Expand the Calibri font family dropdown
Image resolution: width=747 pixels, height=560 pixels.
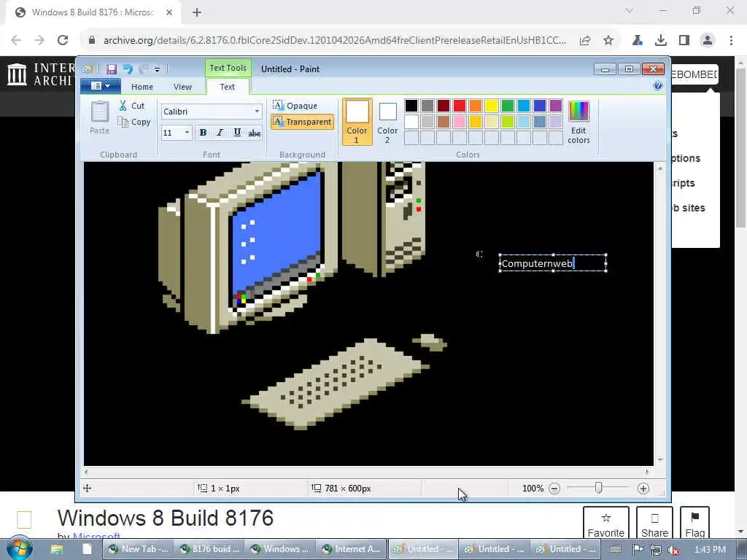point(257,112)
